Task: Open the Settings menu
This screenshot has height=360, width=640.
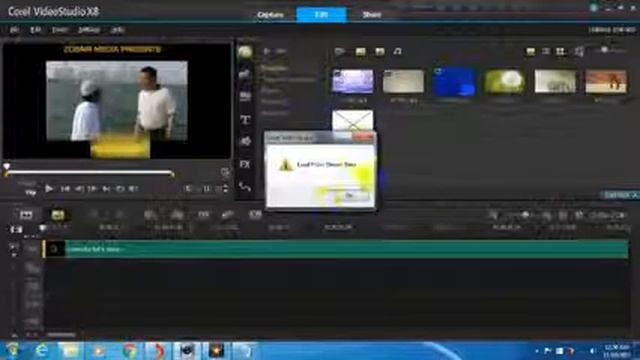Action: [89, 30]
